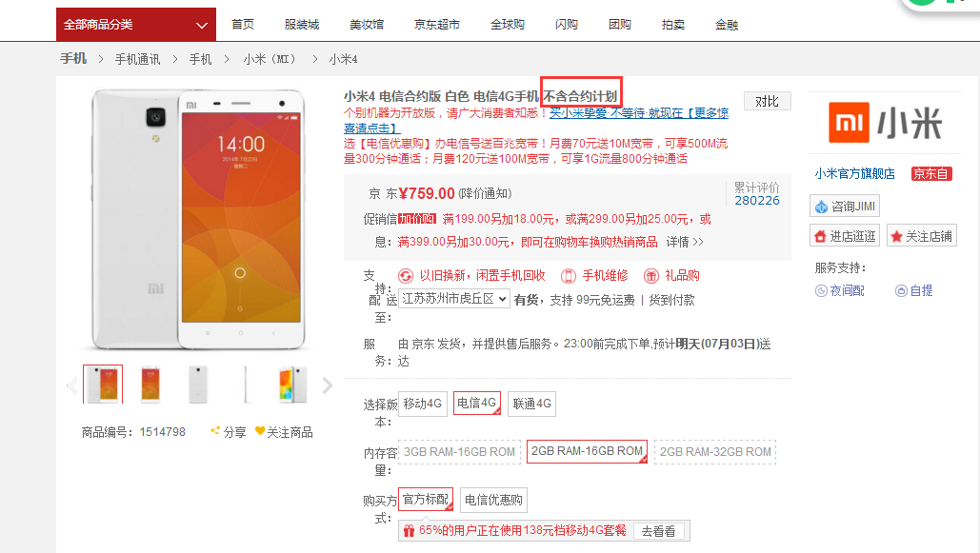980x553 pixels.
Task: Click the 对比 compare button
Action: 767,101
